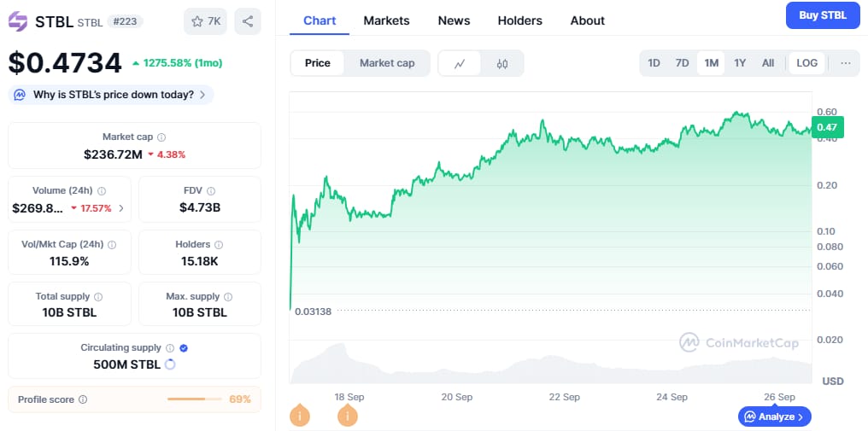Switch chart to Market cap view
The width and height of the screenshot is (868, 431).
coord(387,63)
